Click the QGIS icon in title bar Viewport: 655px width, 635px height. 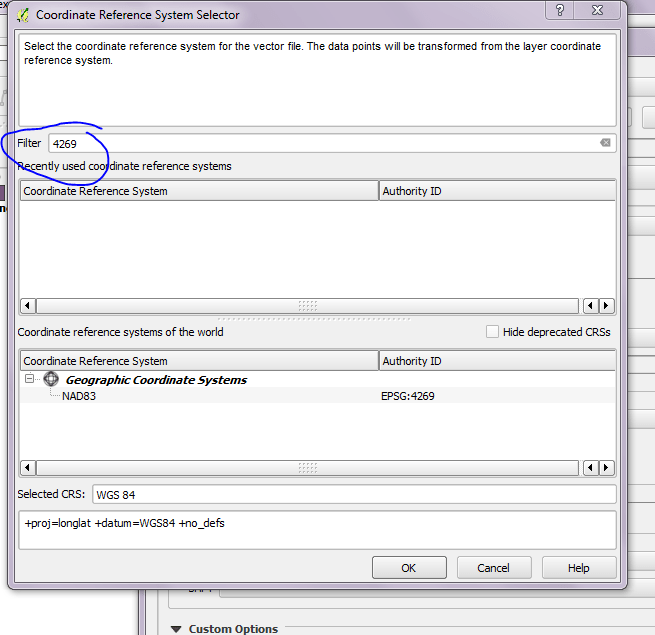(22, 15)
